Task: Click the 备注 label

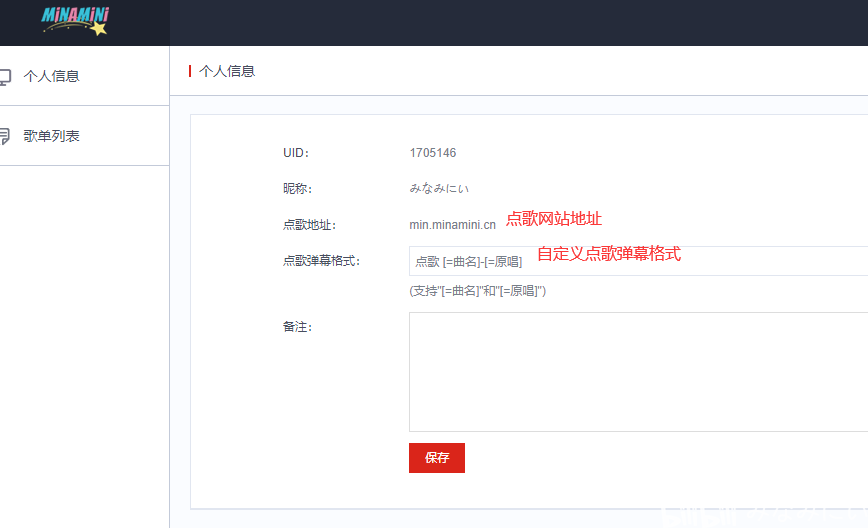Action: (297, 327)
